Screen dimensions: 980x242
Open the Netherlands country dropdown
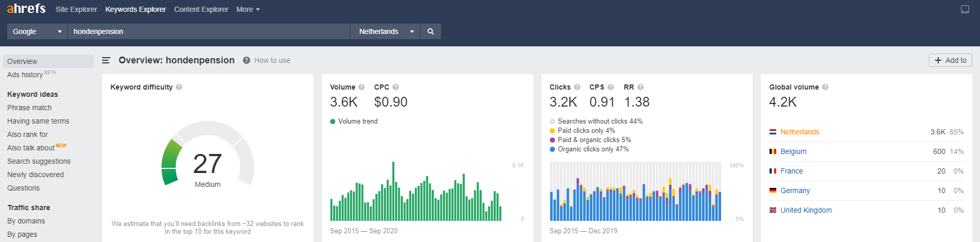385,31
